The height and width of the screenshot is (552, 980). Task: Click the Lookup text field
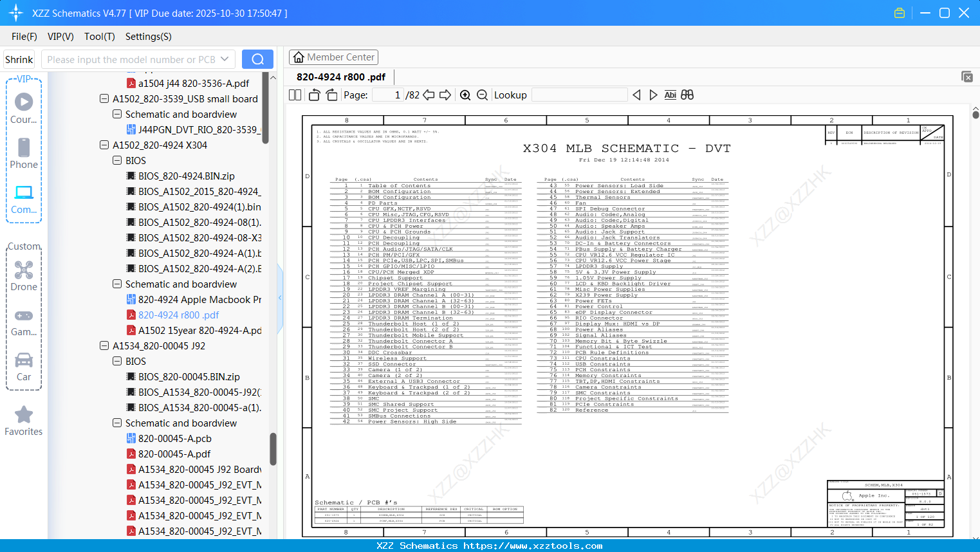point(579,95)
